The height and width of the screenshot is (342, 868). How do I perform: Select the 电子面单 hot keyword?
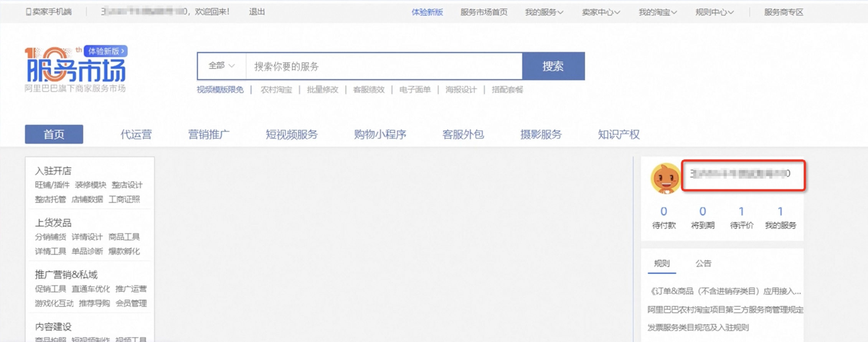pos(415,90)
